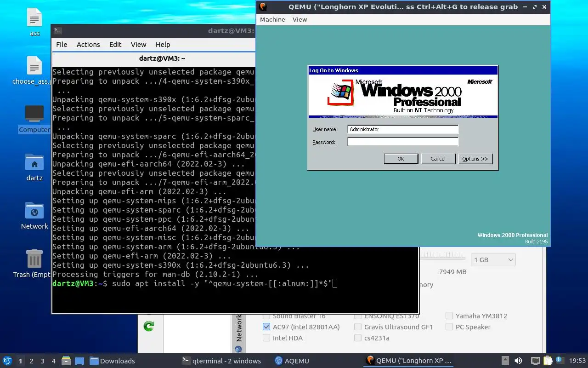Click the green refresh icon in AQEMU
The height and width of the screenshot is (368, 588).
(x=148, y=326)
